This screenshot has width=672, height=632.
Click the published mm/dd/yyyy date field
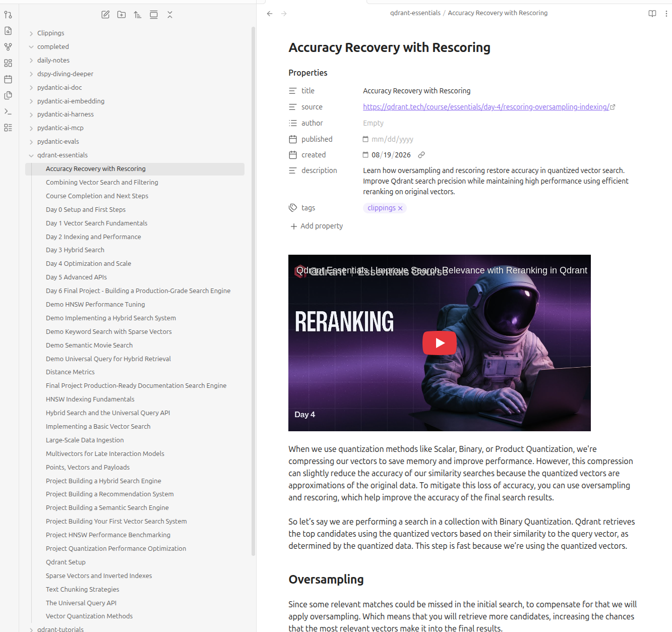coord(392,139)
